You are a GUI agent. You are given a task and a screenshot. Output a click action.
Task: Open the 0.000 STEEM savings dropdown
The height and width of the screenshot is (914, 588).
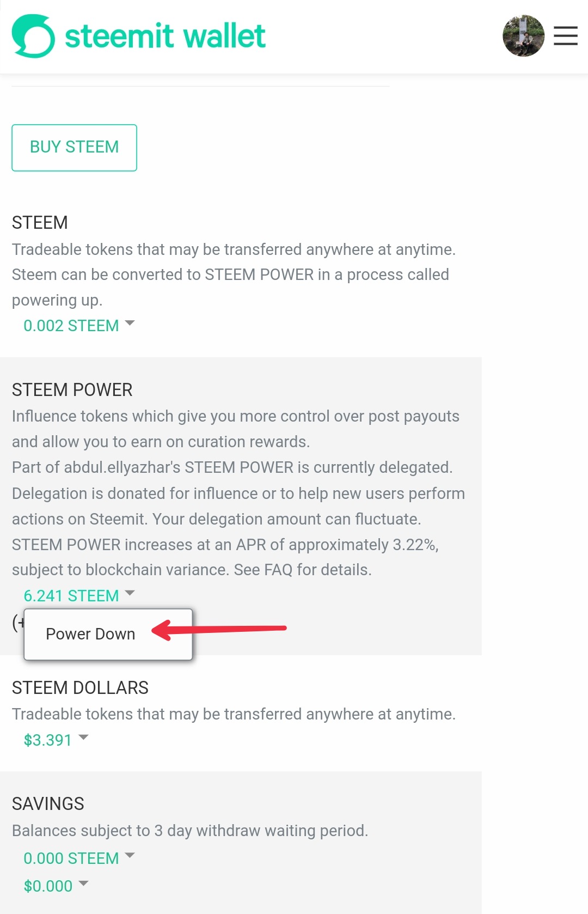(x=71, y=858)
